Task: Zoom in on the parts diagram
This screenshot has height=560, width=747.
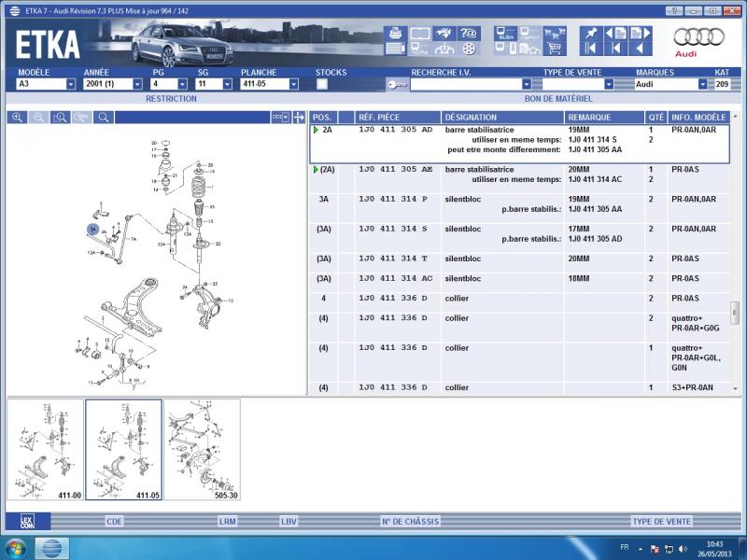Action: pos(17,118)
